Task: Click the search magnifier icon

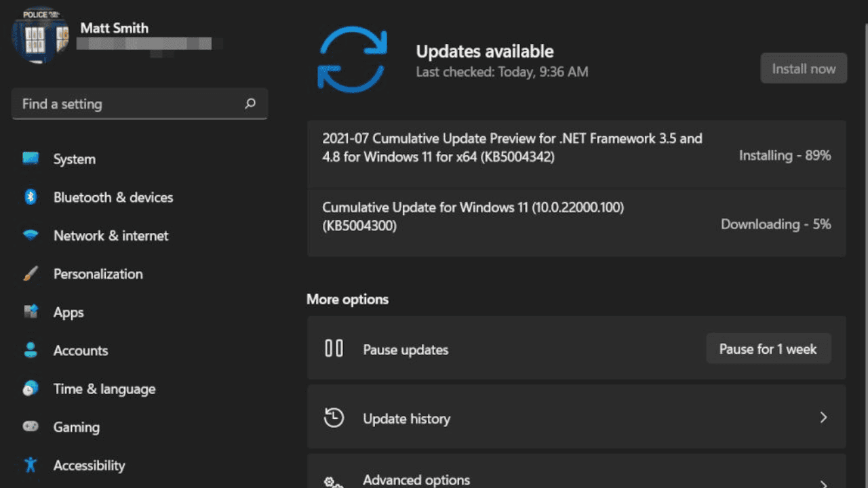Action: tap(250, 104)
